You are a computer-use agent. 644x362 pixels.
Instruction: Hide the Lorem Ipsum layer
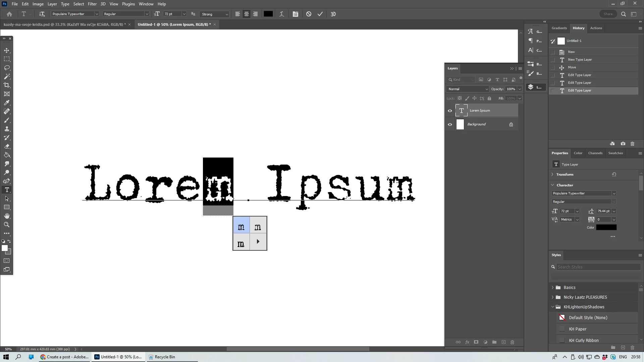(x=450, y=111)
